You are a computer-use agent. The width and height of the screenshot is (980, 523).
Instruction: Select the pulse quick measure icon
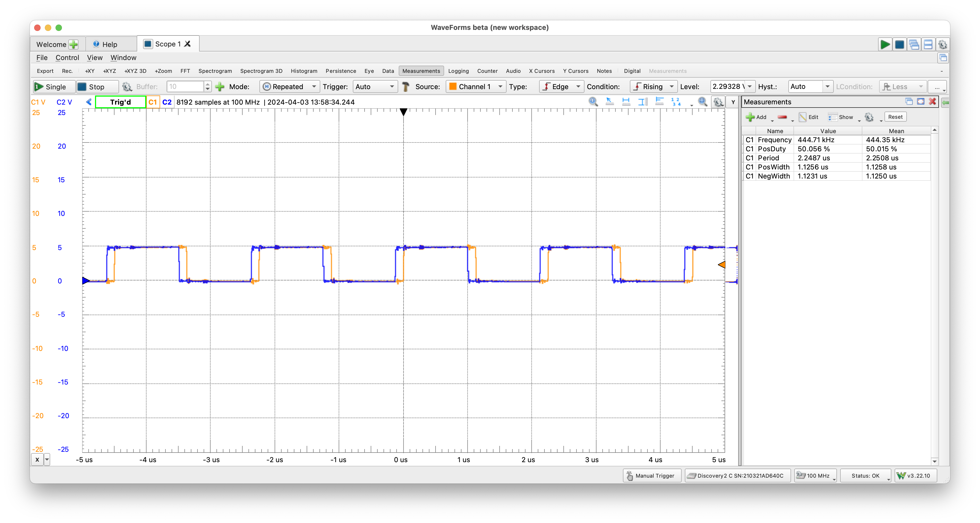(659, 102)
